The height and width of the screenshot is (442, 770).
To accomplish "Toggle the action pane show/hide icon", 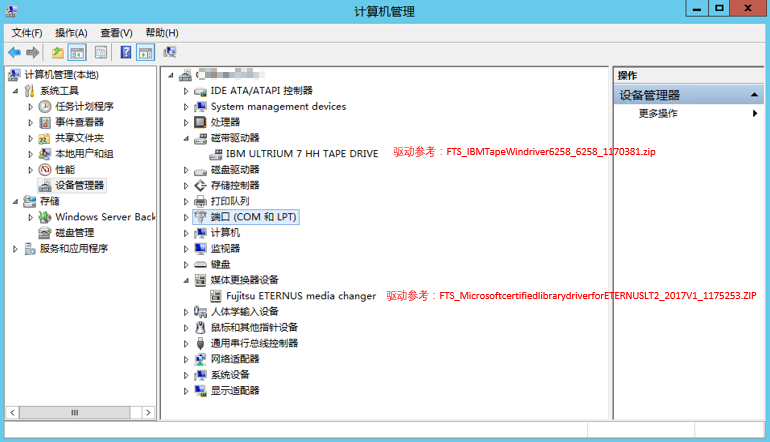I will tap(146, 52).
